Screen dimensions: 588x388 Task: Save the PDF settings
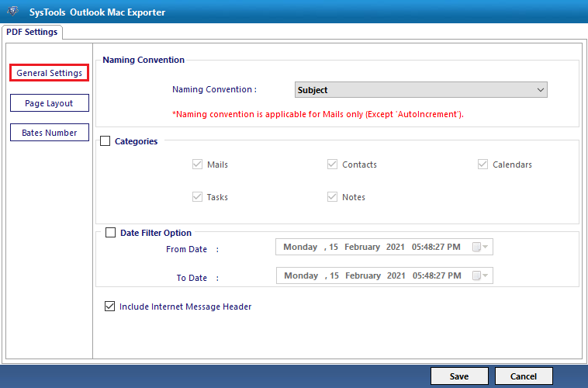click(x=459, y=376)
